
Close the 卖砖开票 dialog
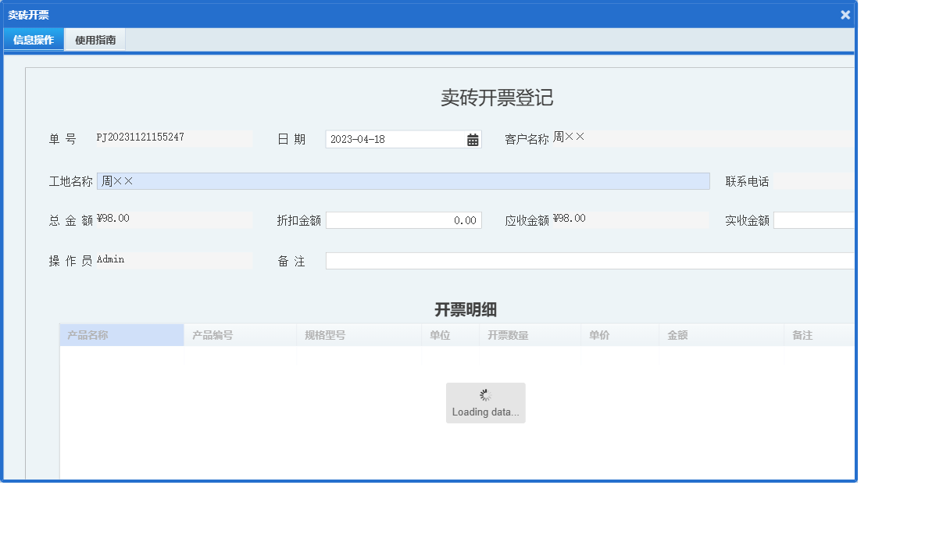[x=845, y=14]
